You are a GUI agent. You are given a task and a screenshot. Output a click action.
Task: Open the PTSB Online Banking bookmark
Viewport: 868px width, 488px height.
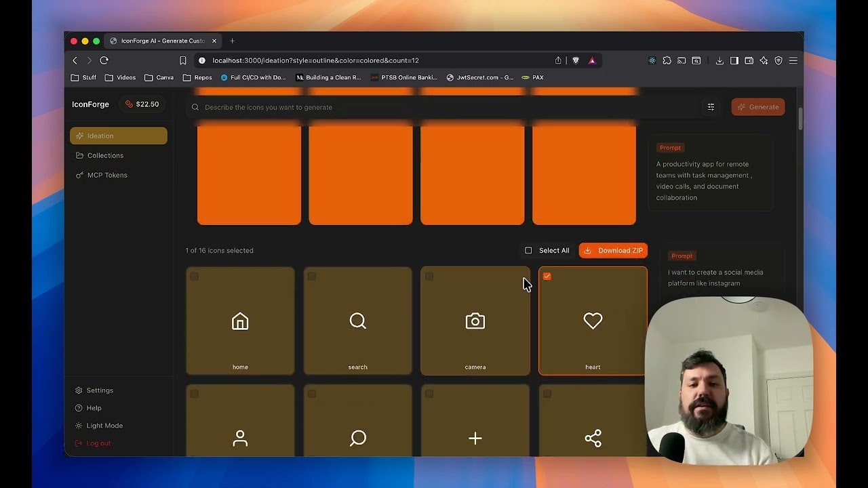pos(404,77)
